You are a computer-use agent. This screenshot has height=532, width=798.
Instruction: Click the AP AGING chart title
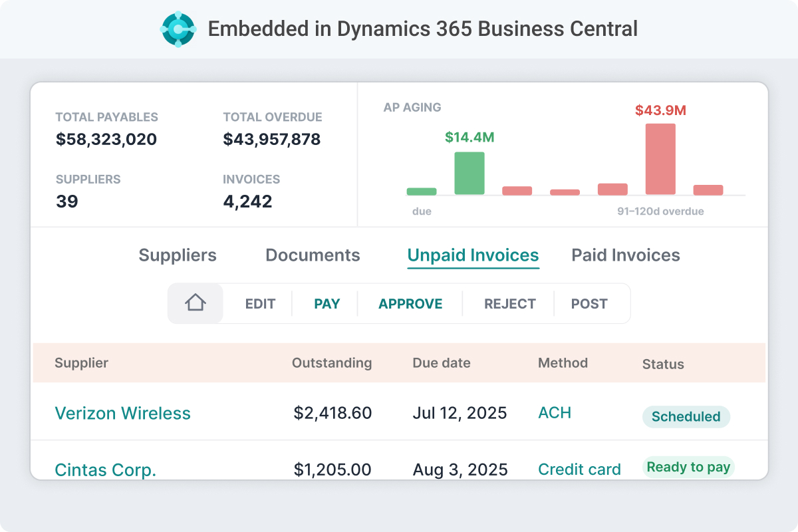[x=412, y=107]
